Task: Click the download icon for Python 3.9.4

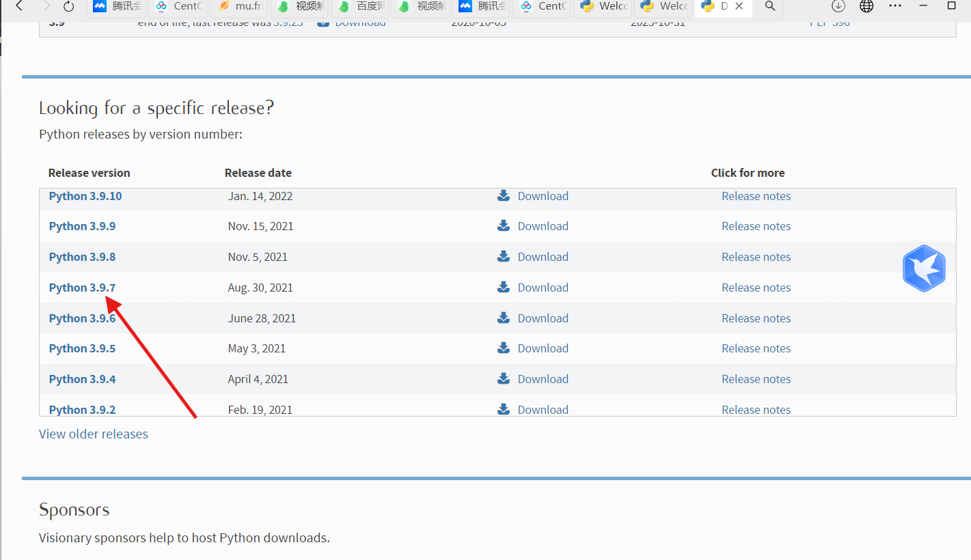Action: (x=504, y=379)
